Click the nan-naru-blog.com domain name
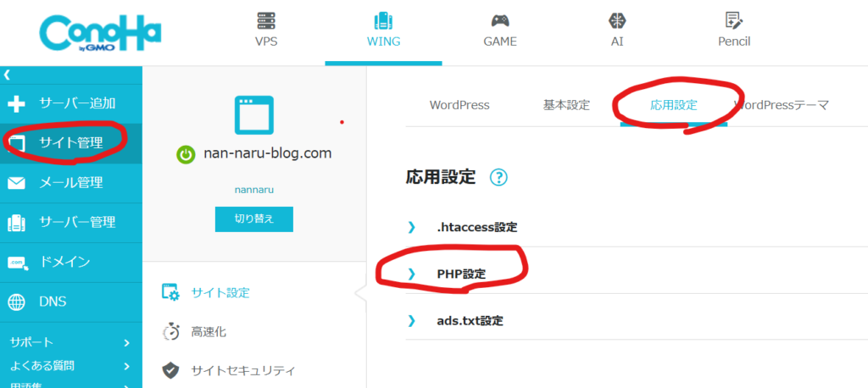The width and height of the screenshot is (868, 388). point(268,154)
